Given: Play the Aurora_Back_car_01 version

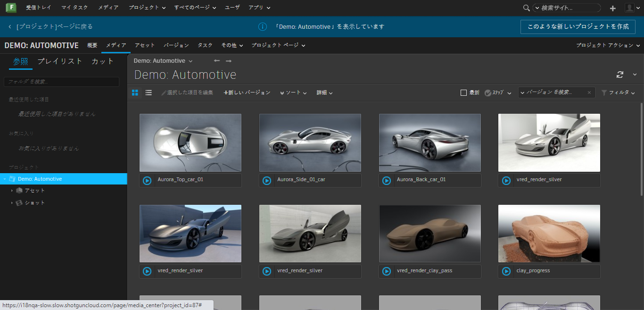Looking at the screenshot, I should click(387, 180).
